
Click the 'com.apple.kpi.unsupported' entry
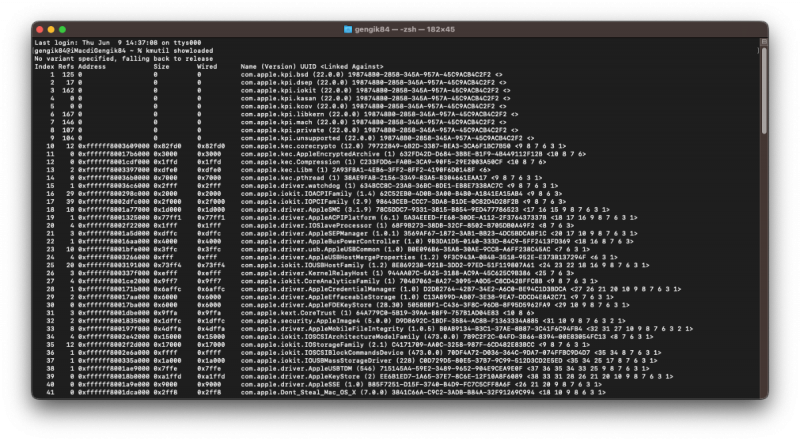(290, 138)
